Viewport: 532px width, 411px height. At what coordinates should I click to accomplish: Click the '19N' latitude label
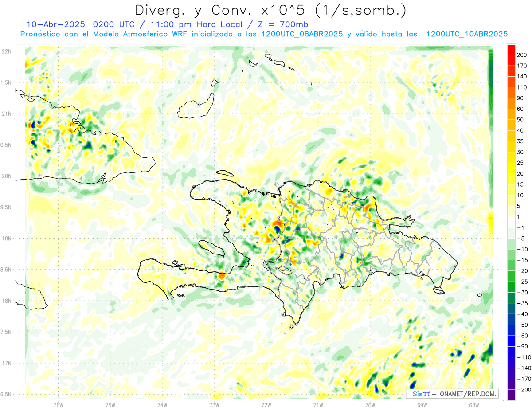tap(6, 239)
